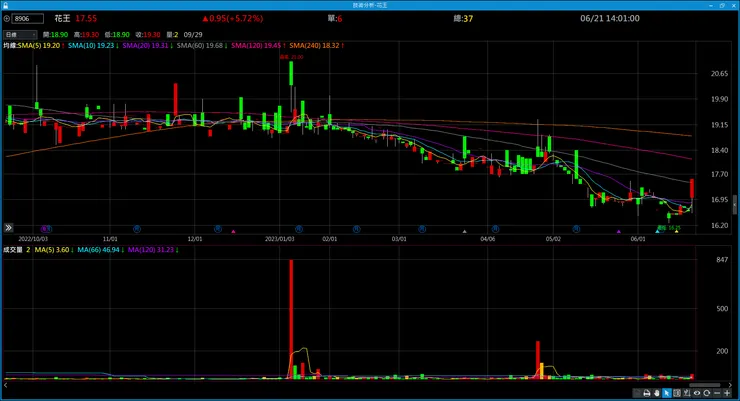
Task: Click the yellow triangle marker in June
Action: [676, 231]
